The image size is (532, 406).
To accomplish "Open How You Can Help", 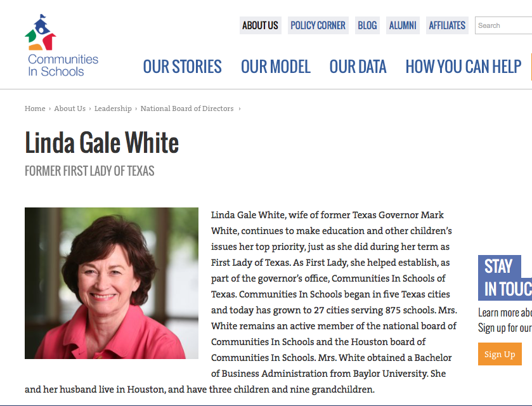I will coord(463,67).
